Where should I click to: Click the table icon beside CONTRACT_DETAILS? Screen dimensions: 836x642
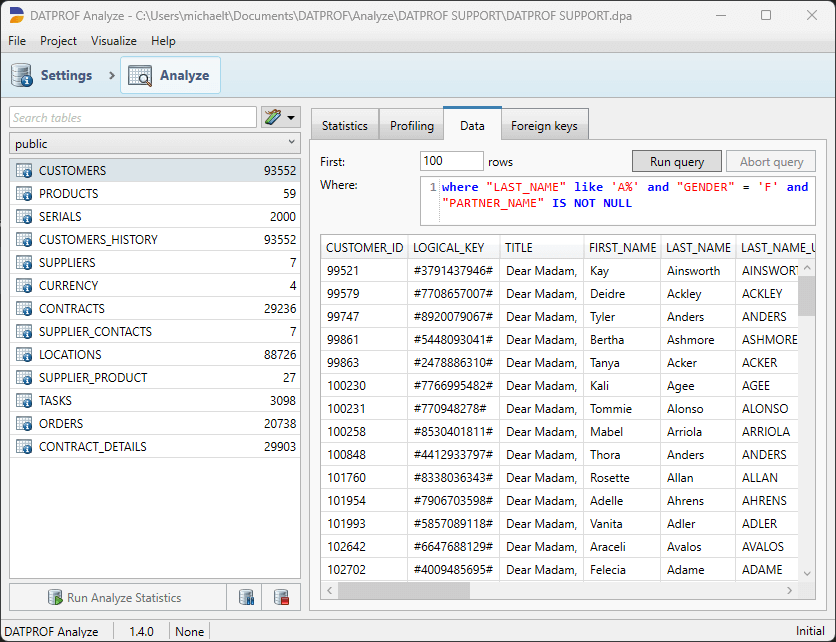pyautogui.click(x=22, y=446)
